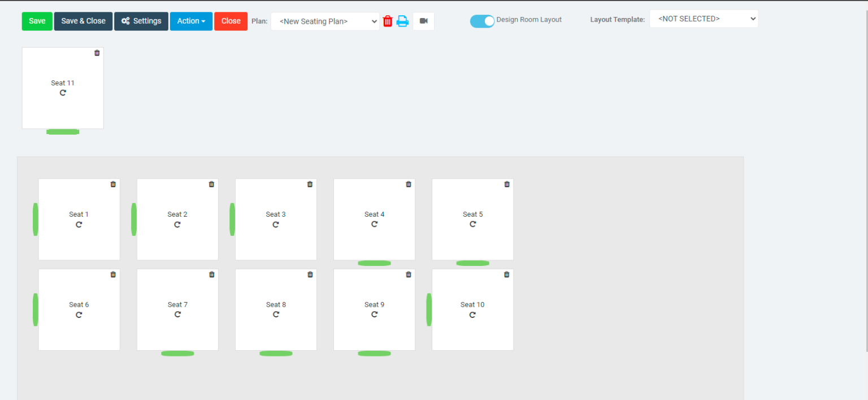The height and width of the screenshot is (400, 868).
Task: Delete the seating plan with the red trash icon
Action: coord(388,21)
